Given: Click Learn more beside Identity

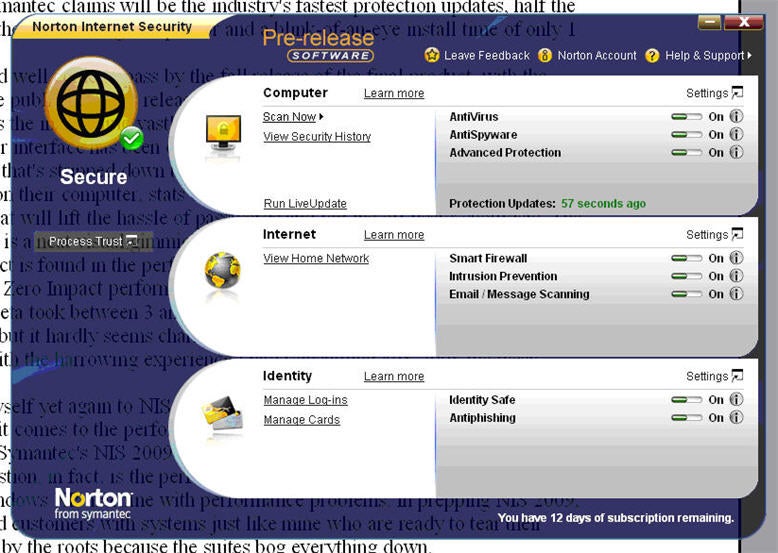Looking at the screenshot, I should pos(394,376).
